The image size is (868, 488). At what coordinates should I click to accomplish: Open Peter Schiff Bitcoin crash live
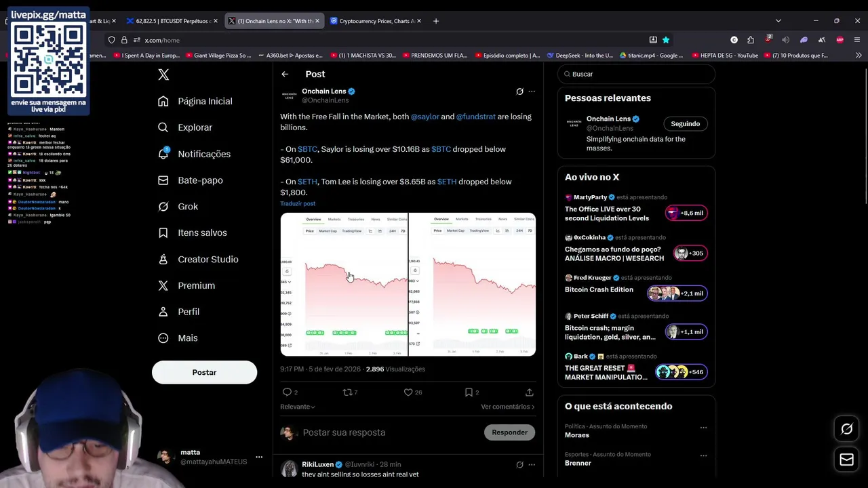click(636, 328)
